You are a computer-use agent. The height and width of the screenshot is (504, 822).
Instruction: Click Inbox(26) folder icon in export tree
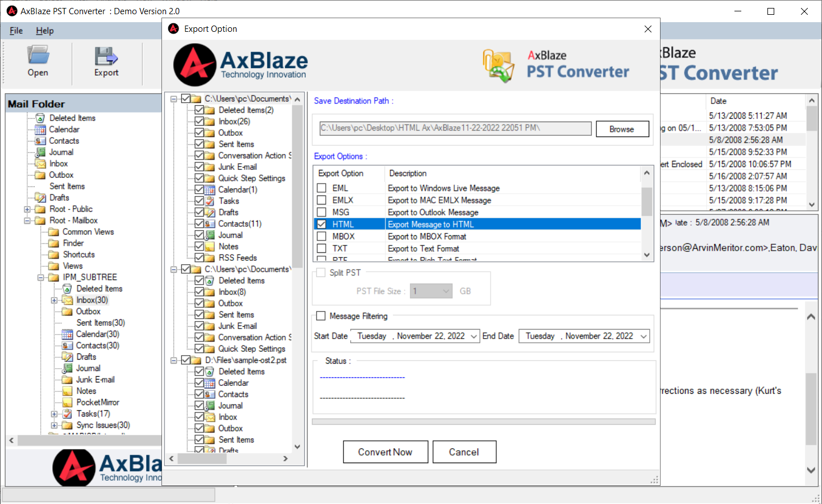[210, 122]
